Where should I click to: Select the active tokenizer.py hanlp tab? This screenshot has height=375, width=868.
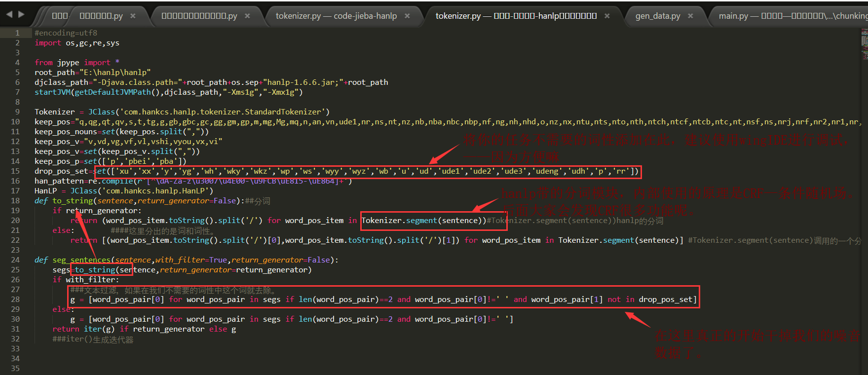click(x=516, y=16)
